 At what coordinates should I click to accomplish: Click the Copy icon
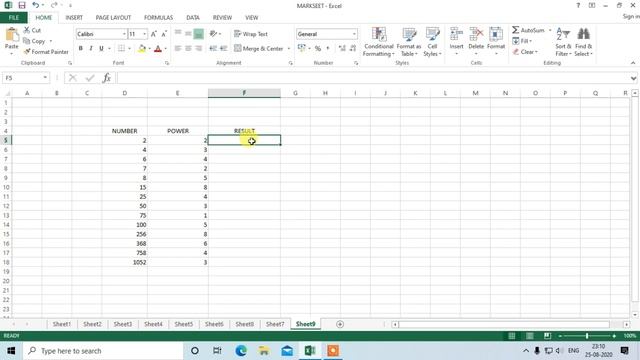(27, 41)
